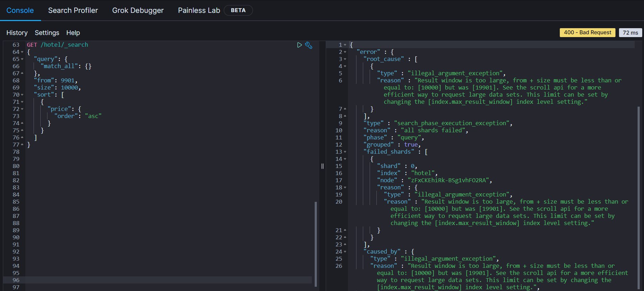Click the request editor vertical scrollbar
644x291 pixels.
coord(315,244)
